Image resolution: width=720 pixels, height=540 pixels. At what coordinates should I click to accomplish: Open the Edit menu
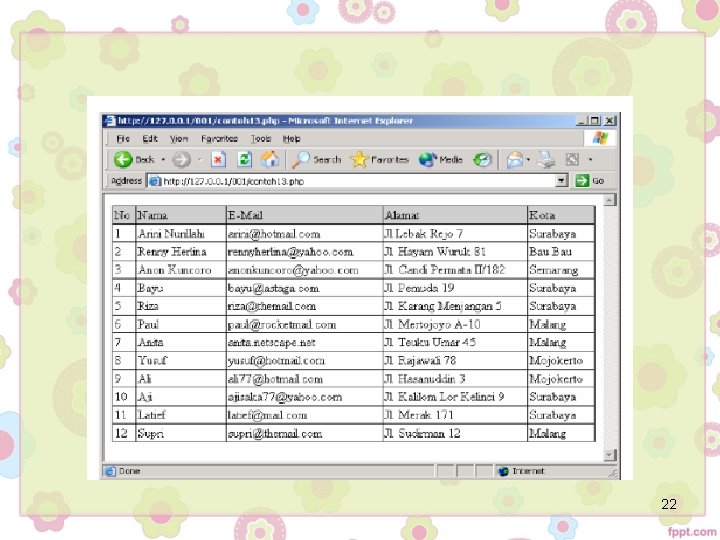tap(150, 139)
